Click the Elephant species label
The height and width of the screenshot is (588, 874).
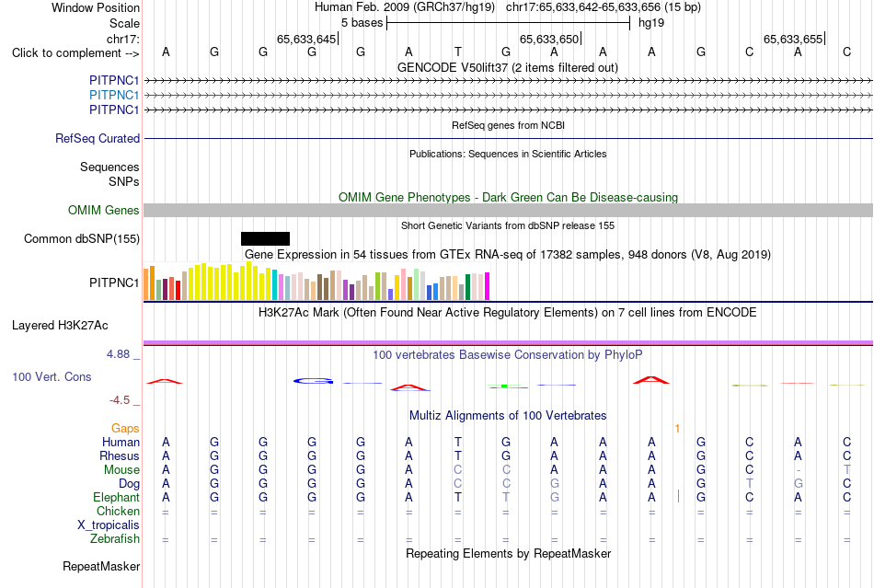coord(116,497)
